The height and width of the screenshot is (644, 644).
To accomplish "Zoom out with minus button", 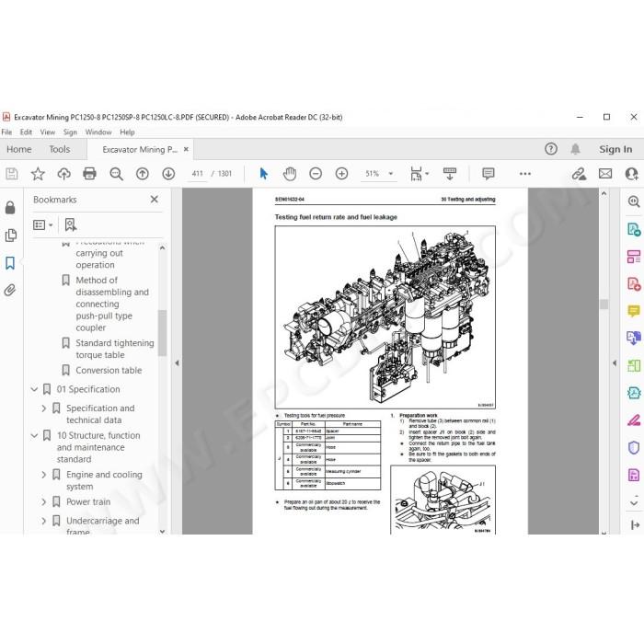I will (316, 174).
